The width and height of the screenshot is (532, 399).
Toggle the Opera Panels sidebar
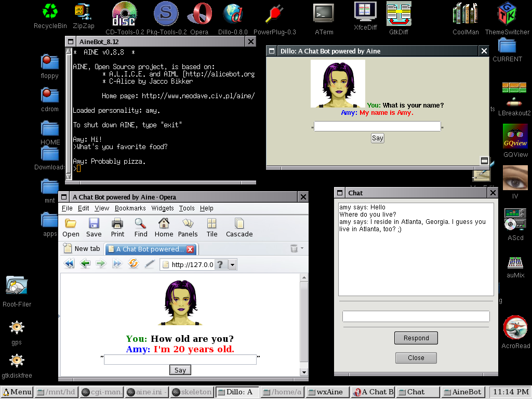click(188, 227)
